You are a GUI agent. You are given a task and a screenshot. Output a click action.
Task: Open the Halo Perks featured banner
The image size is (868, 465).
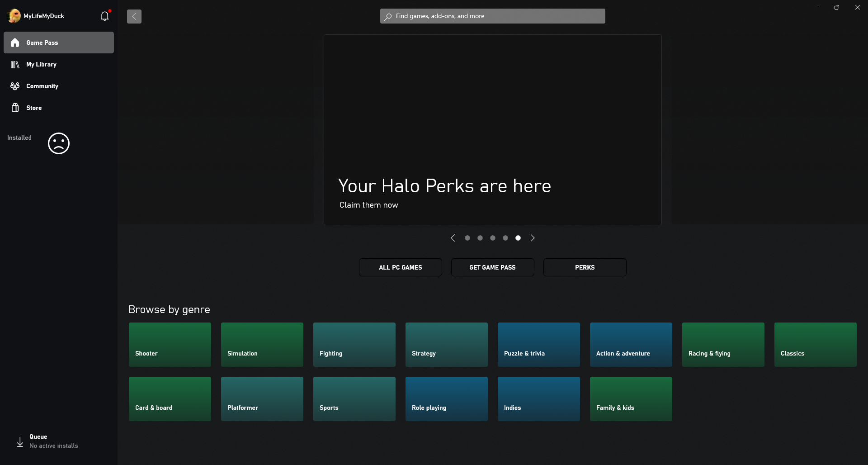tap(493, 130)
